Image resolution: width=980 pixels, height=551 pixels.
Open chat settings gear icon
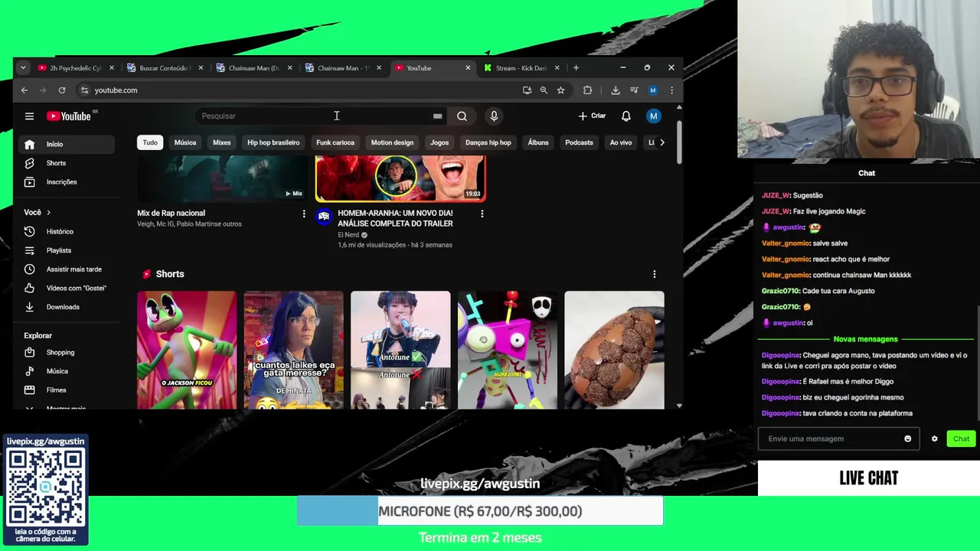coord(934,439)
